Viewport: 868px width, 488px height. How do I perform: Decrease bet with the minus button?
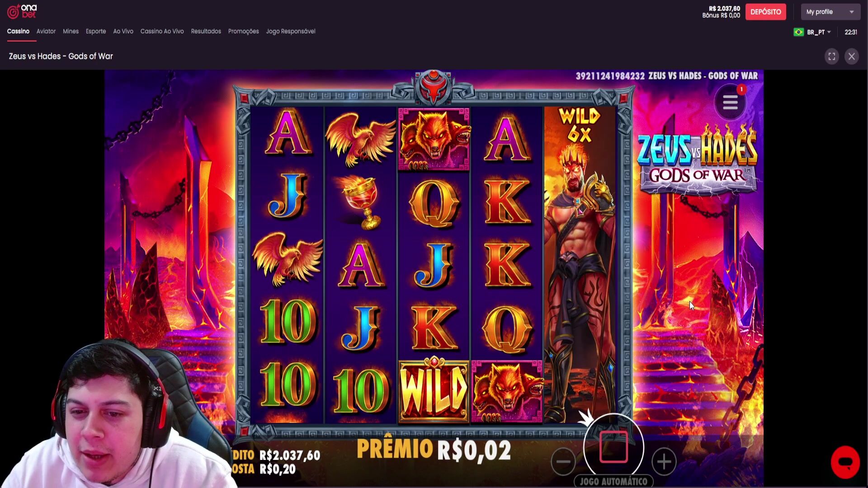[x=563, y=461]
